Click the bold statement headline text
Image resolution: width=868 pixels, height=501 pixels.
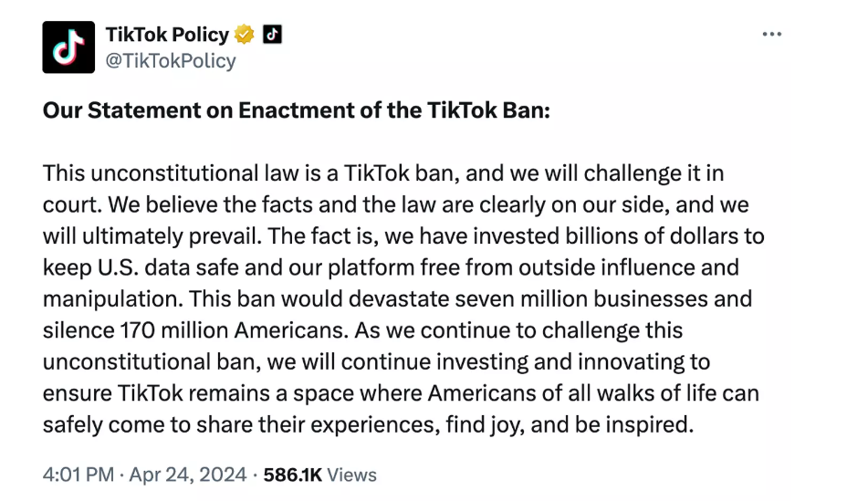(298, 110)
